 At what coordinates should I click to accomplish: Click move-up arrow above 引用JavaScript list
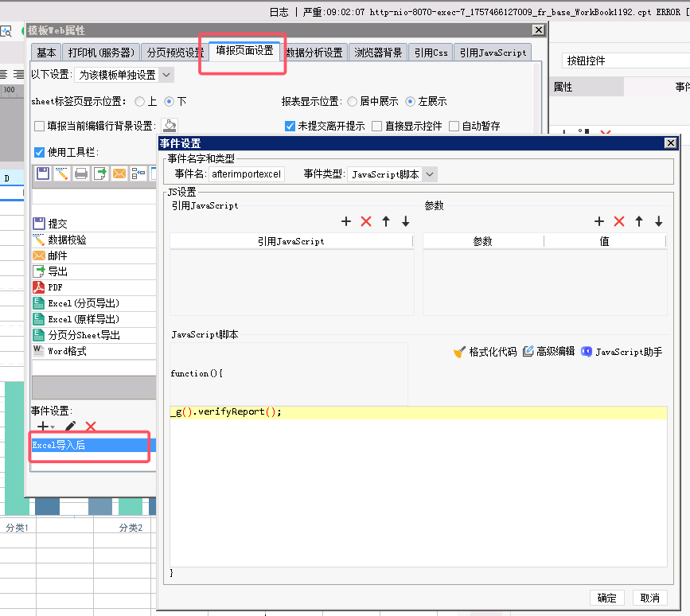[386, 221]
